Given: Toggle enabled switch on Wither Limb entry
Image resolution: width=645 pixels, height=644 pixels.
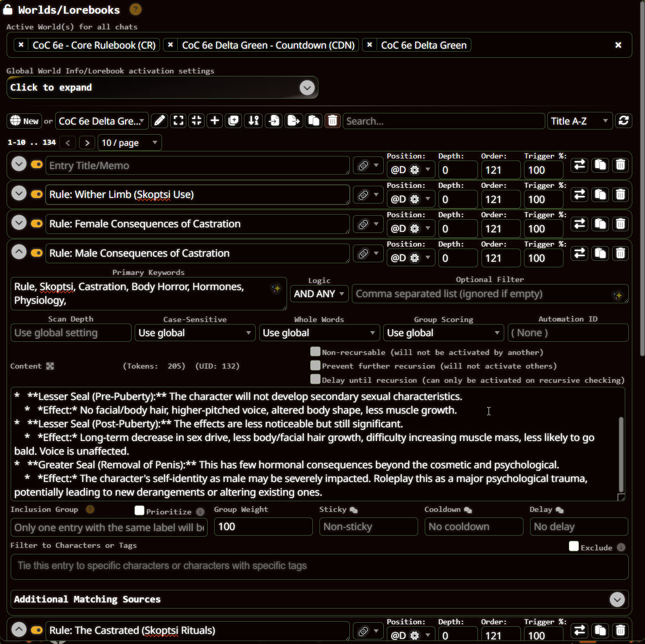Looking at the screenshot, I should [36, 194].
